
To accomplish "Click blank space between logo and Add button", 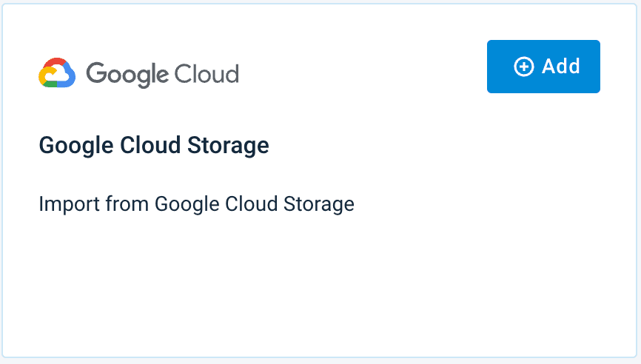I will coord(363,70).
